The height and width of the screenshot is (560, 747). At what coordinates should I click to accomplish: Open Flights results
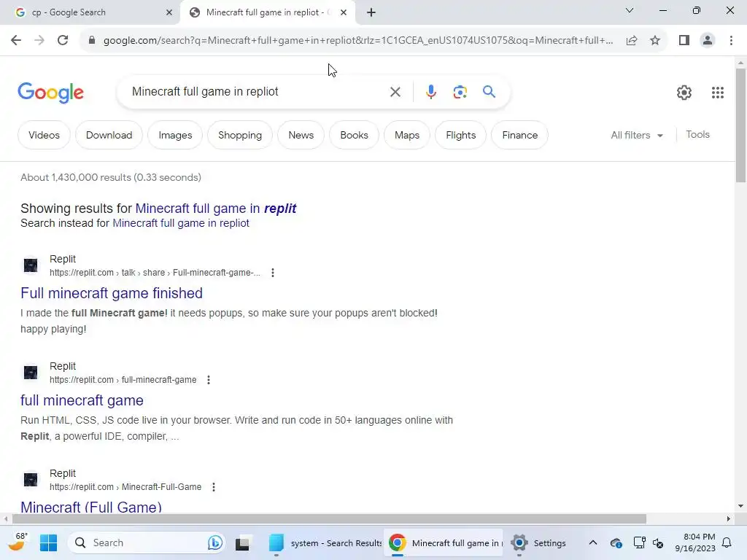(x=461, y=135)
